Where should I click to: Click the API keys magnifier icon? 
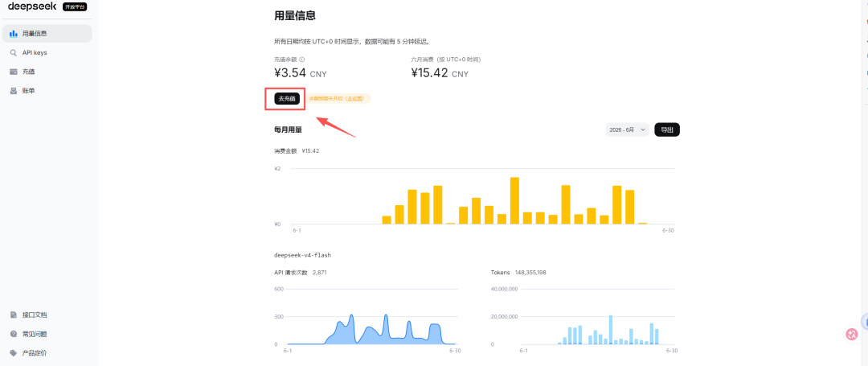pyautogui.click(x=14, y=52)
